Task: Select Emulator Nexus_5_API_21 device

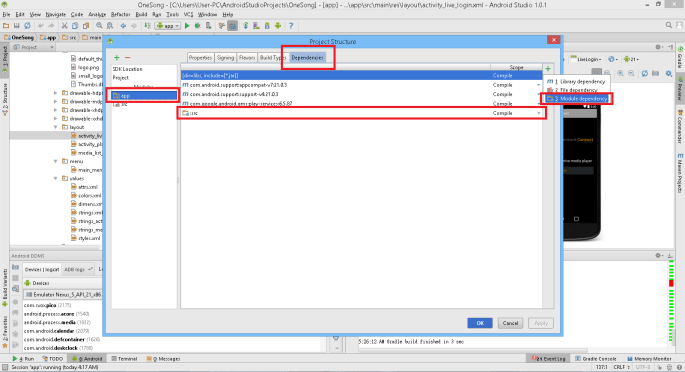Action: pos(63,295)
